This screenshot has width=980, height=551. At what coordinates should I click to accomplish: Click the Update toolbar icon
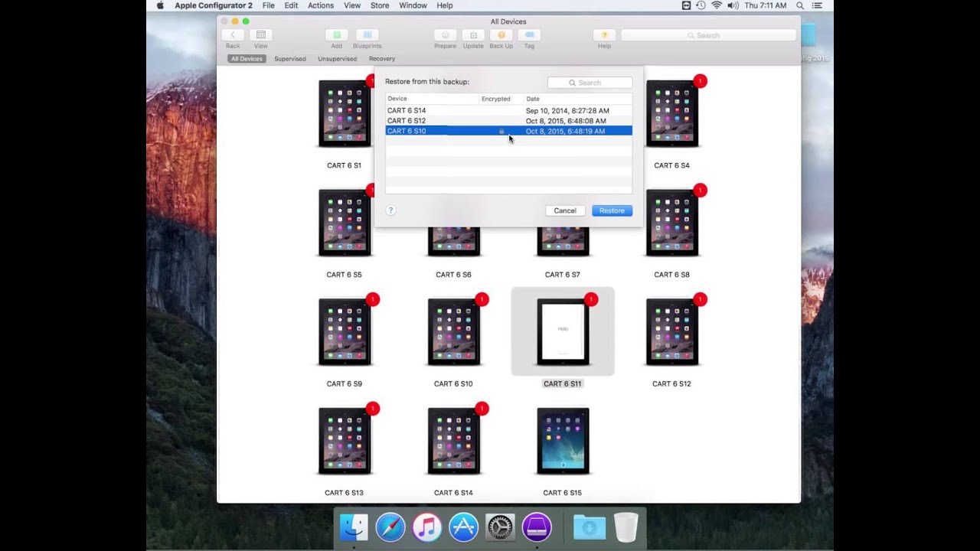tap(473, 35)
